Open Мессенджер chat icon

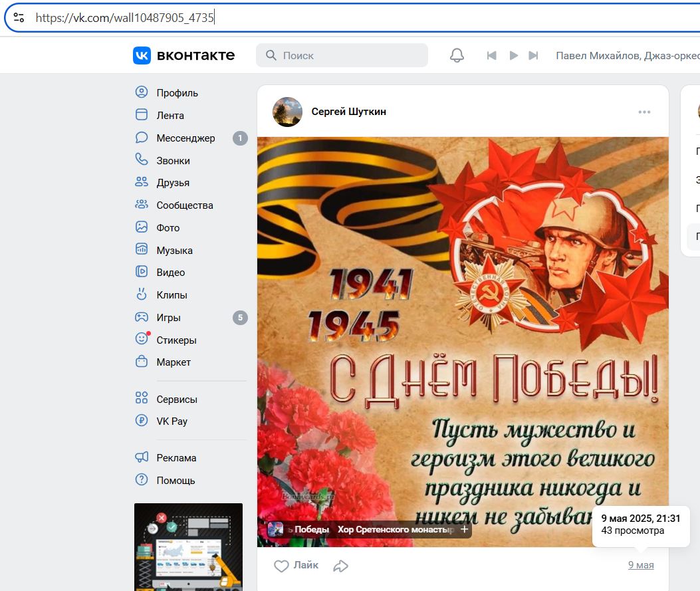(142, 138)
